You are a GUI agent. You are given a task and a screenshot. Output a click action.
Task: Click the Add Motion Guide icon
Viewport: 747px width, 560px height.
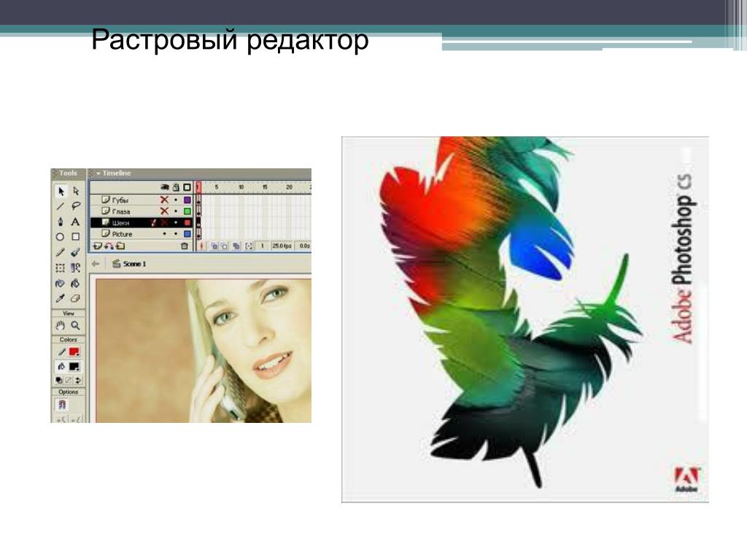[109, 246]
